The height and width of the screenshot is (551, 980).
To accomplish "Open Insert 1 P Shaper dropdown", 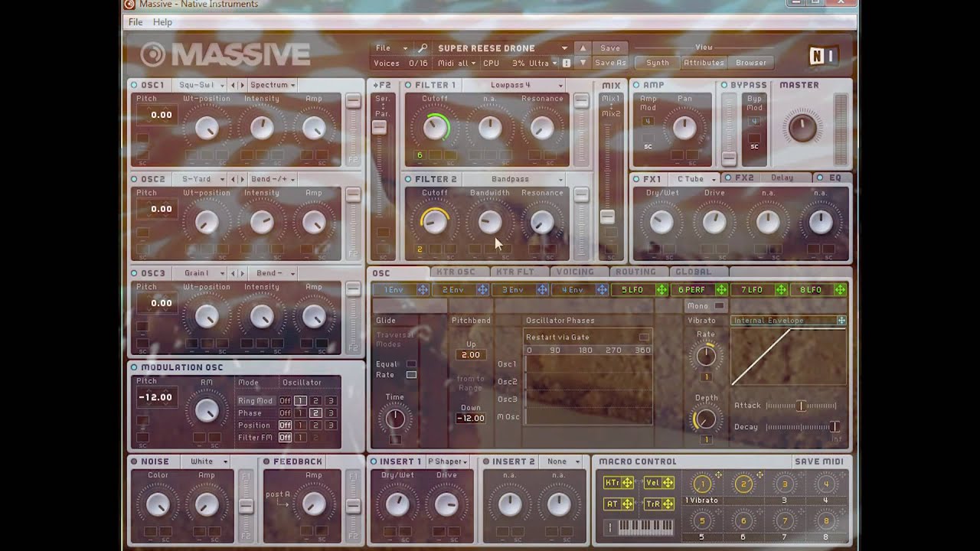I will [x=449, y=461].
